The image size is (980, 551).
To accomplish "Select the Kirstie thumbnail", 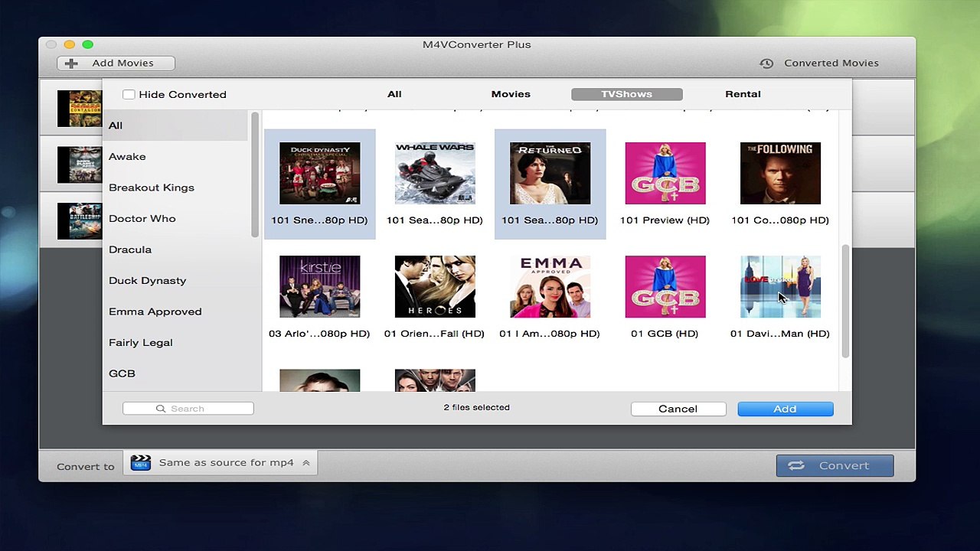I will pyautogui.click(x=319, y=286).
